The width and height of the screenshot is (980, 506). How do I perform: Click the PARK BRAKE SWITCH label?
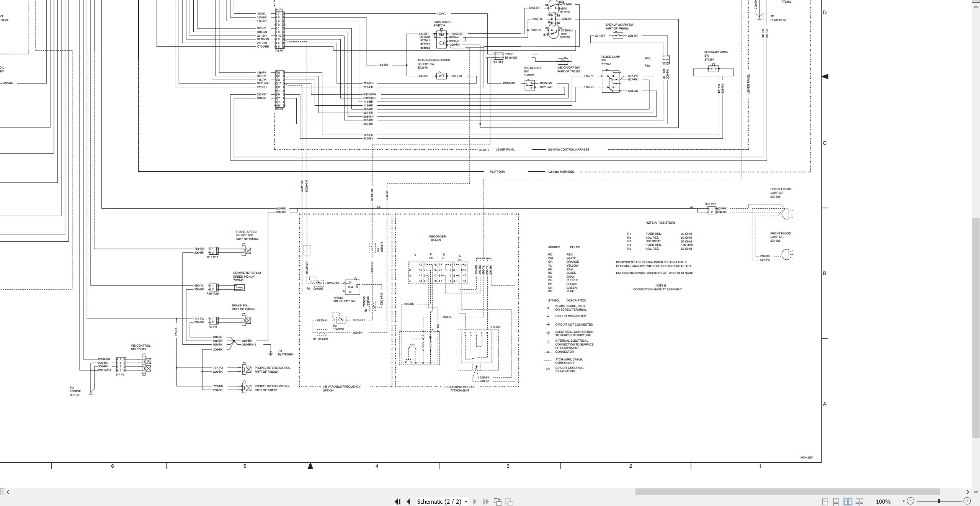[442, 24]
